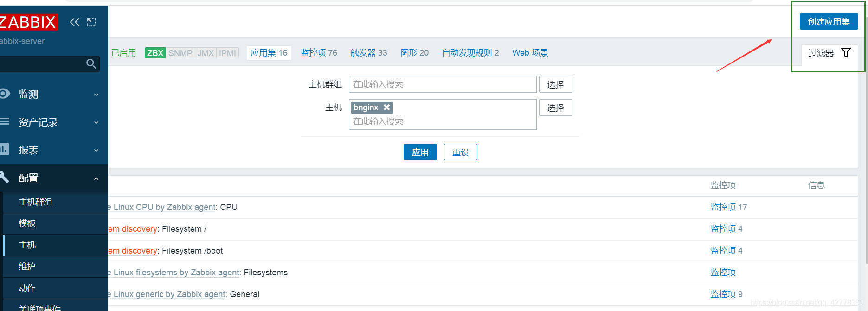Image resolution: width=868 pixels, height=311 pixels.
Task: Click the ZABBIX logo
Action: pos(28,22)
